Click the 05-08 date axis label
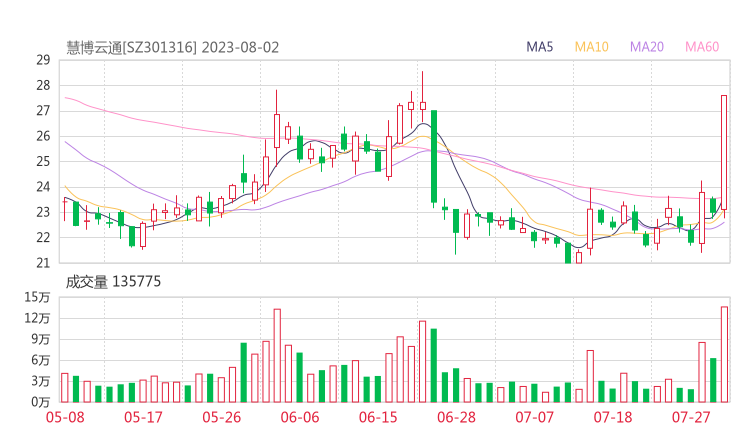Image resolution: width=740 pixels, height=440 pixels. click(65, 417)
